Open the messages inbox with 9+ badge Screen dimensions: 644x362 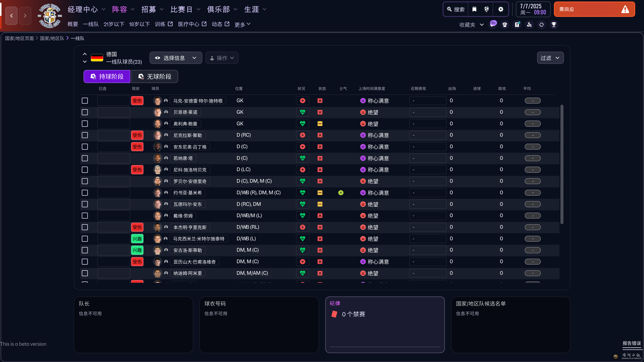click(493, 24)
